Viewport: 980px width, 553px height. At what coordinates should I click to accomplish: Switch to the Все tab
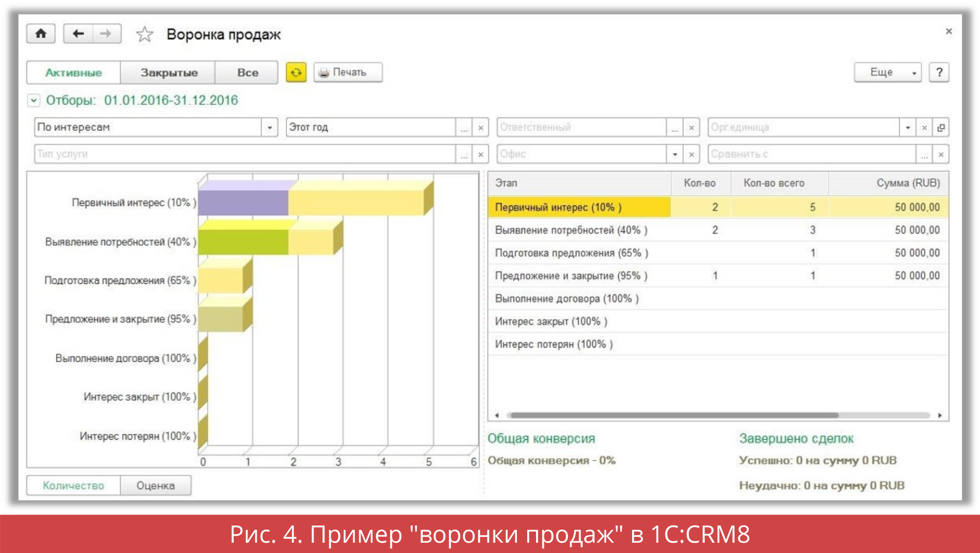(246, 73)
